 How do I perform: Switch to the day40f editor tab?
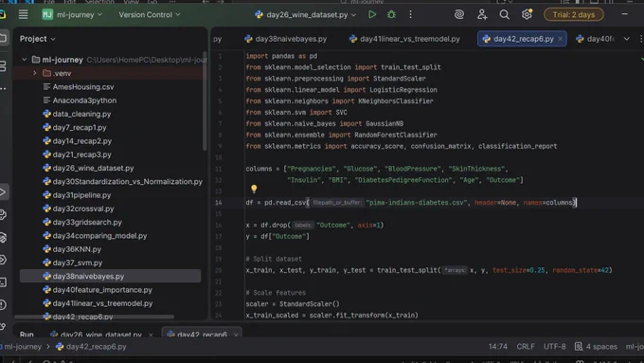pos(595,39)
